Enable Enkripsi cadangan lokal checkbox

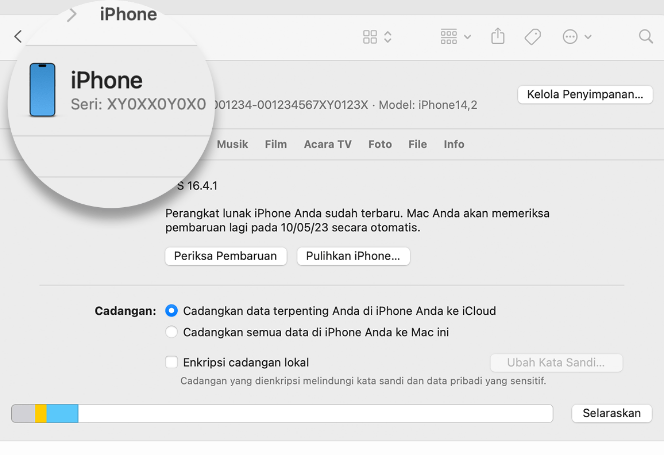pyautogui.click(x=172, y=363)
